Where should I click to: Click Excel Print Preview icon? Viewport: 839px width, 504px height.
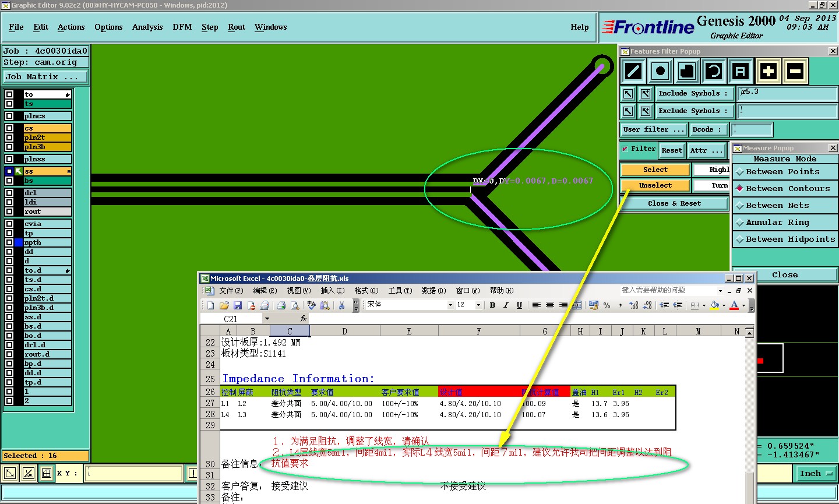click(295, 305)
